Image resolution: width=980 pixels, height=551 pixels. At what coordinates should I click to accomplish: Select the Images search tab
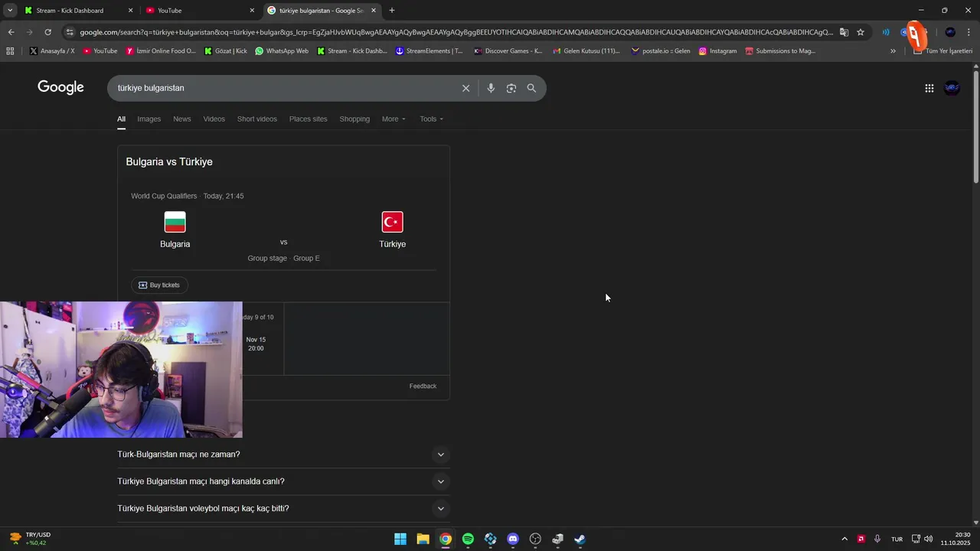coord(149,119)
